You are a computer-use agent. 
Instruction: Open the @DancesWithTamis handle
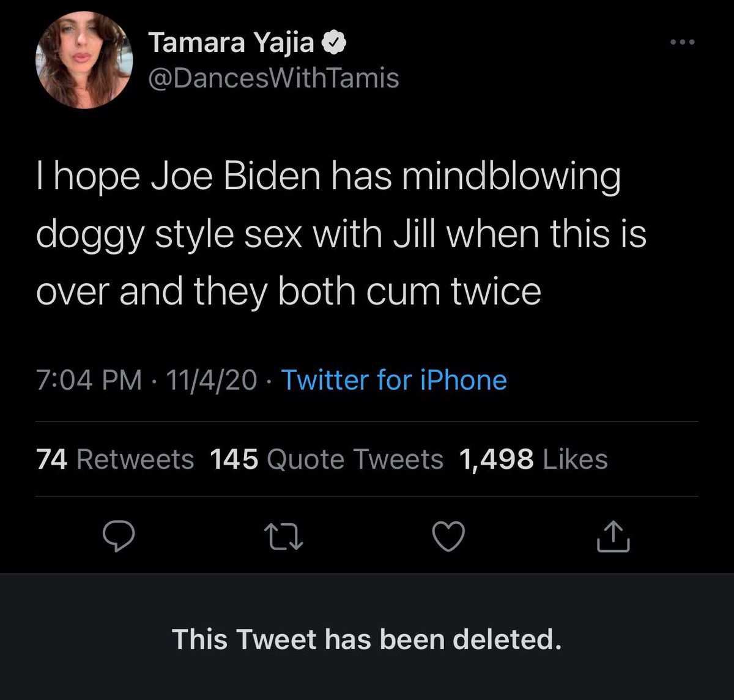point(273,78)
